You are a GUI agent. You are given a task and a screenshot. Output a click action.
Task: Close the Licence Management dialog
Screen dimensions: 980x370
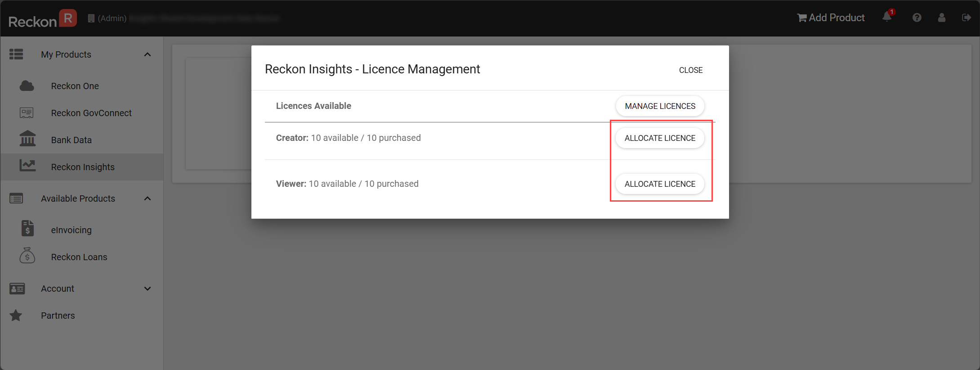tap(690, 70)
